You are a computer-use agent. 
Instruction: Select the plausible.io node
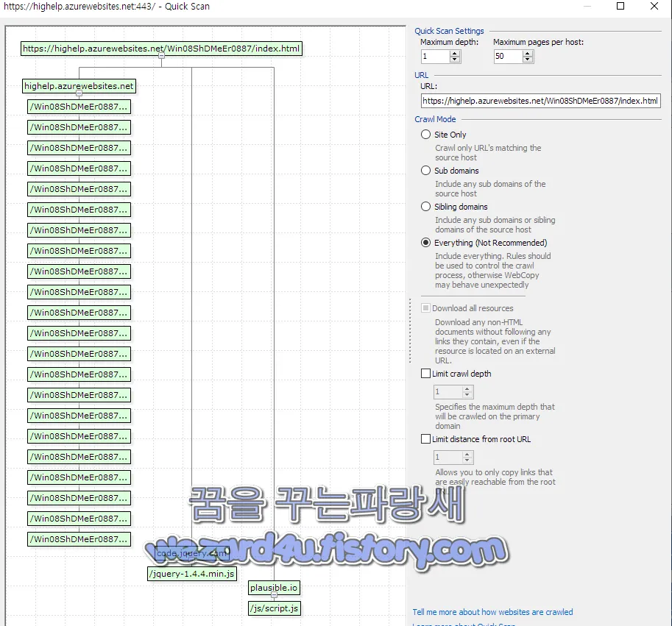tap(274, 588)
